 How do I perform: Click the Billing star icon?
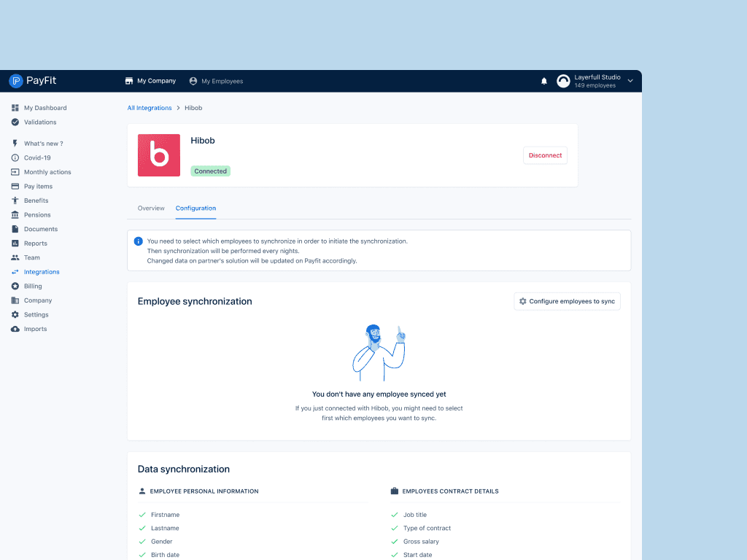(16, 286)
